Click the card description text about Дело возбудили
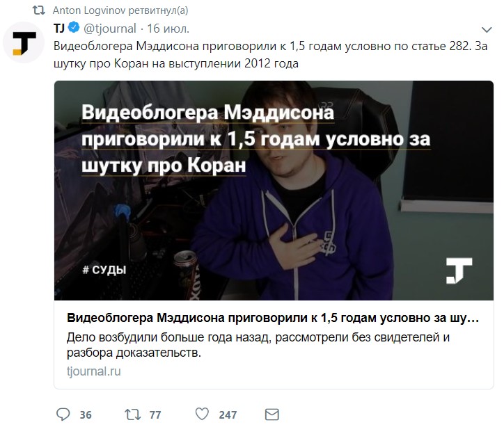 point(258,345)
